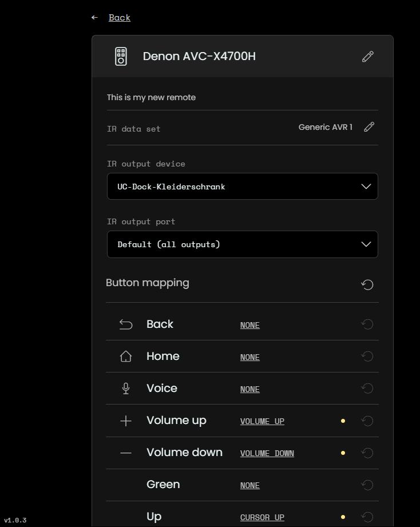Click the Generic AVR 1 value text
Screen dimensions: 420x527
(325, 127)
